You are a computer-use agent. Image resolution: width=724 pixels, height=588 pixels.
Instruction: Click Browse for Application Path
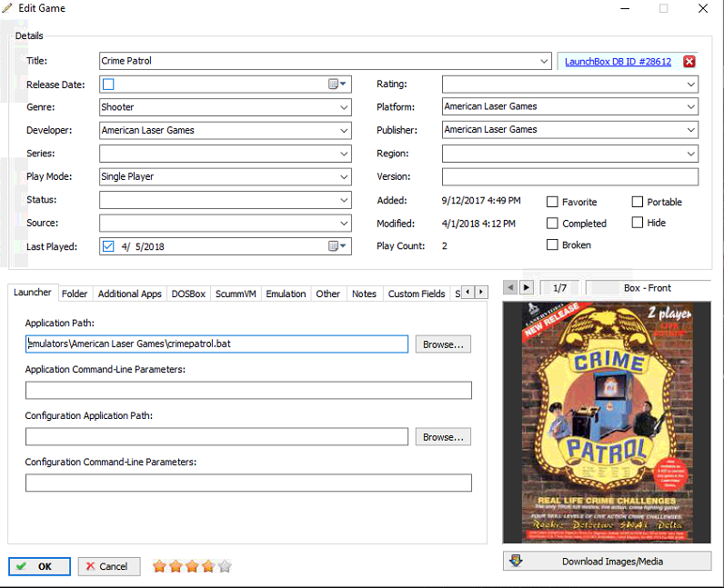(443, 344)
